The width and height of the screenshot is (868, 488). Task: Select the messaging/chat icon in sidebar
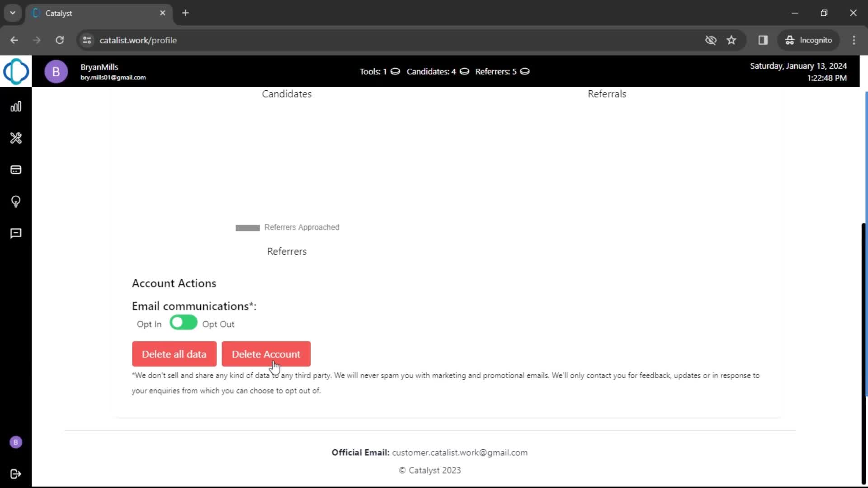pos(16,233)
